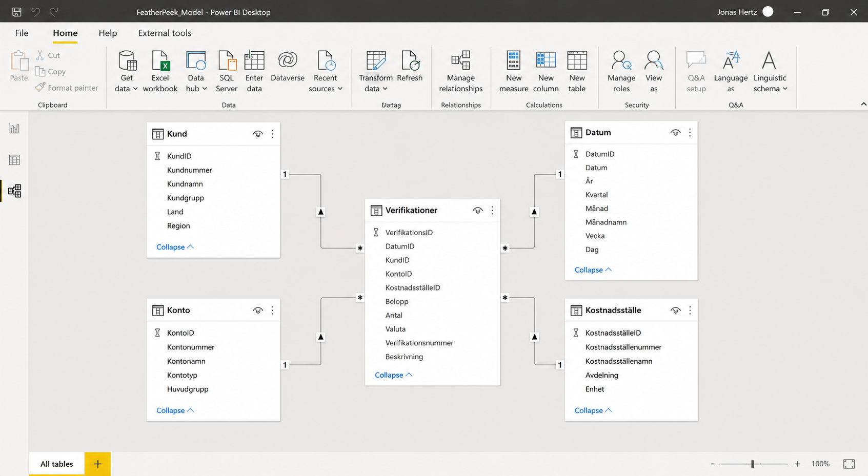This screenshot has height=476, width=868.
Task: Toggle visibility of the Konto table
Action: [x=258, y=310]
